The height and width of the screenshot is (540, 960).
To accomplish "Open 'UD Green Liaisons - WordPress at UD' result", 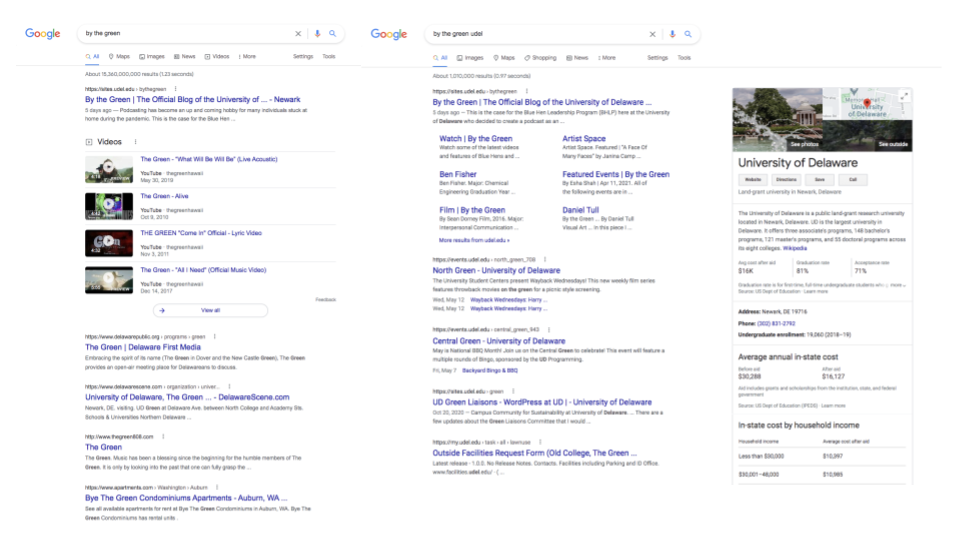I will point(542,402).
